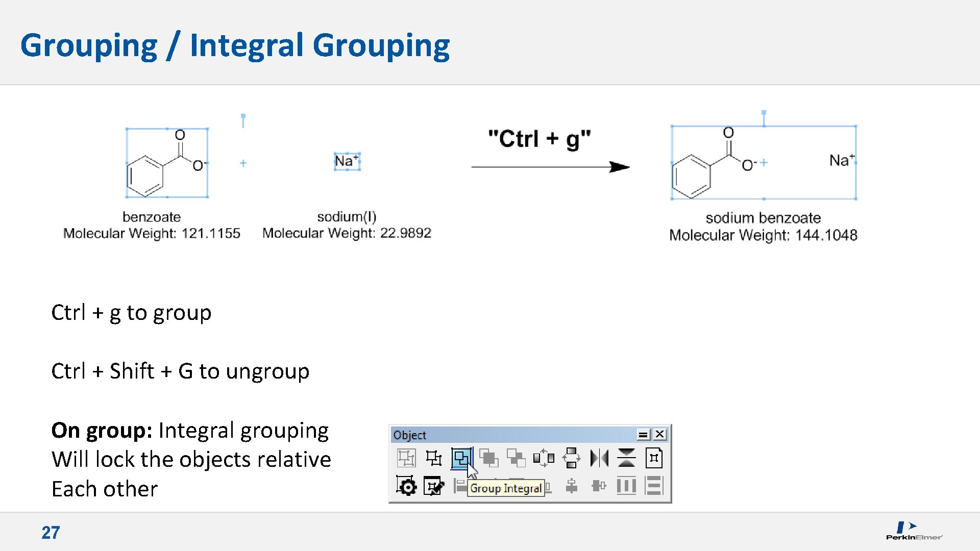Open Object Settings gear icon
Viewport: 980px width, 551px height.
pyautogui.click(x=406, y=486)
